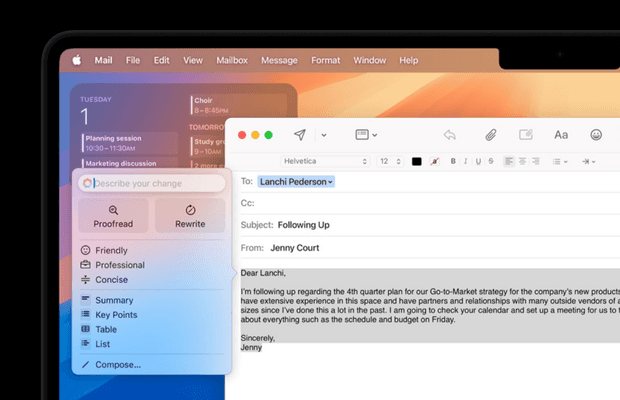620x400 pixels.
Task: Center align the text
Action: click(x=522, y=161)
